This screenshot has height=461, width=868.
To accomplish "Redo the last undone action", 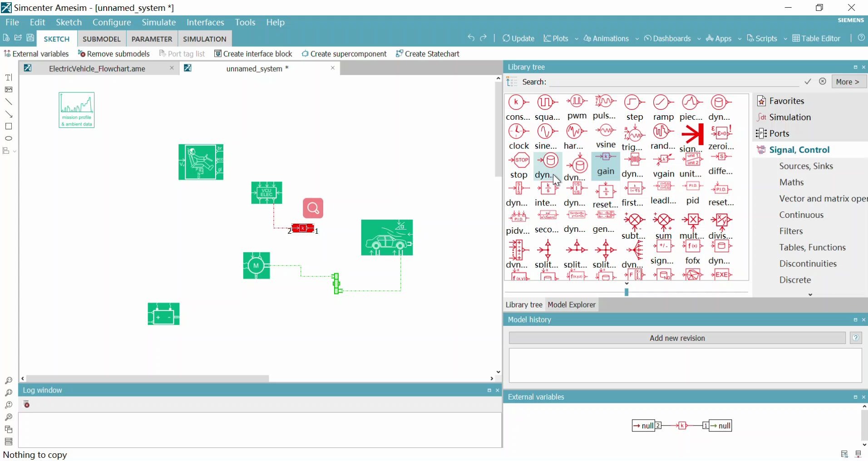I will tap(483, 38).
